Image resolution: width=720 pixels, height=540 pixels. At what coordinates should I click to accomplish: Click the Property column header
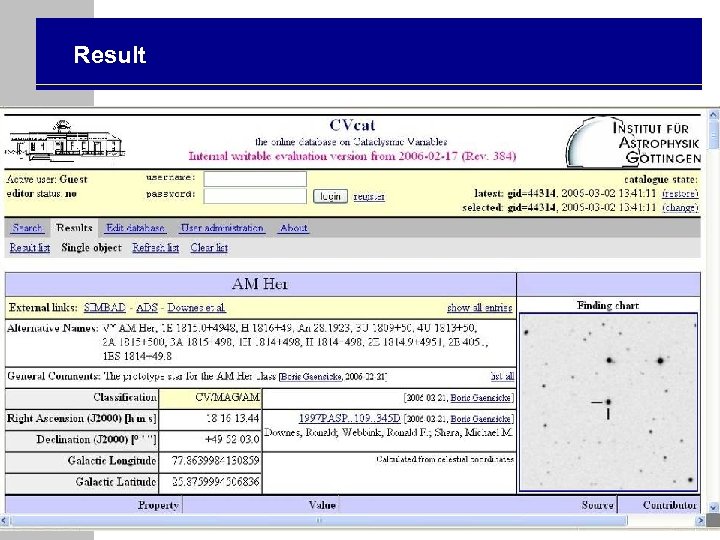tap(158, 505)
